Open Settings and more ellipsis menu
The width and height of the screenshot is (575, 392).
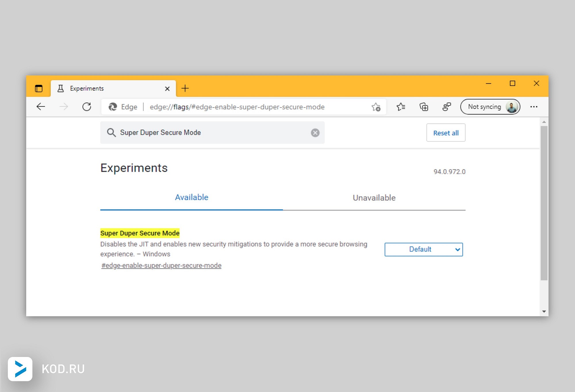click(x=534, y=107)
